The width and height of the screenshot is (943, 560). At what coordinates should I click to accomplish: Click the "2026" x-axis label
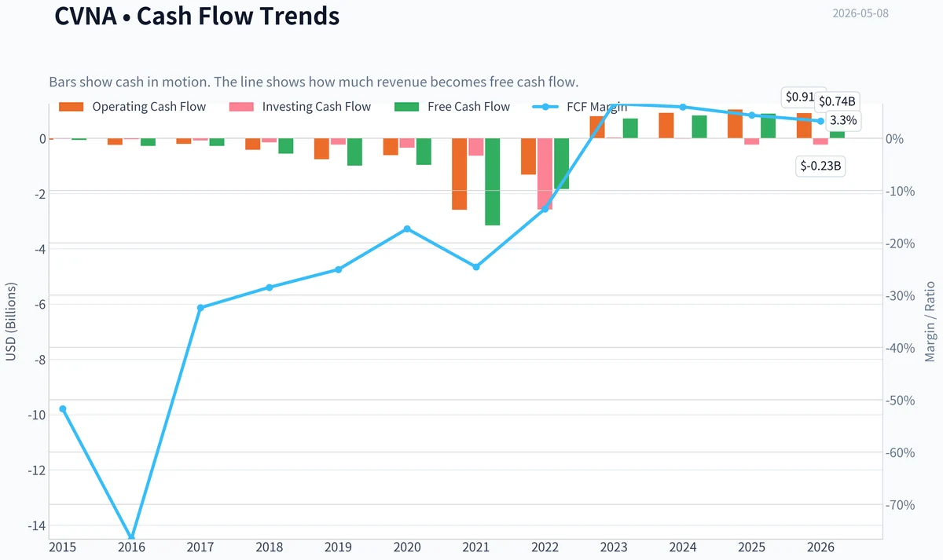coord(820,546)
